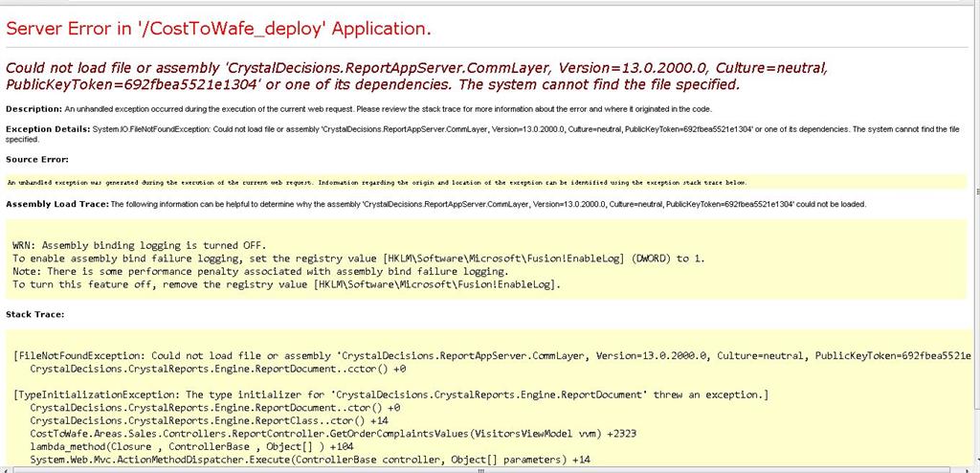Click the 'ReportClass..ctor() +14' stack line
This screenshot has width=980, height=473.
click(x=210, y=421)
